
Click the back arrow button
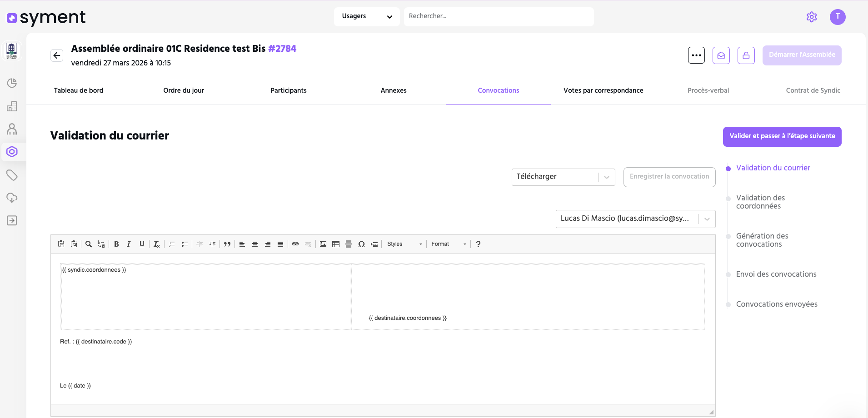pyautogui.click(x=57, y=55)
